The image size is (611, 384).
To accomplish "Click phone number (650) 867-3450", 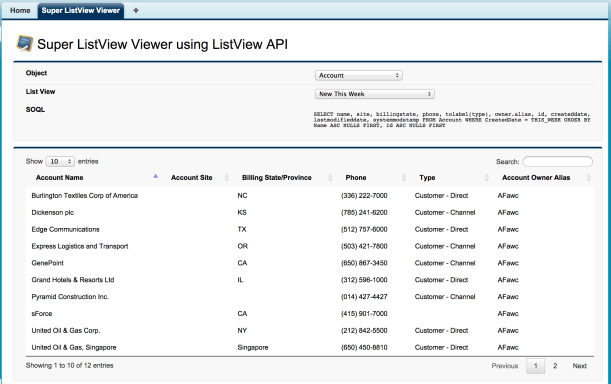I will tap(364, 263).
